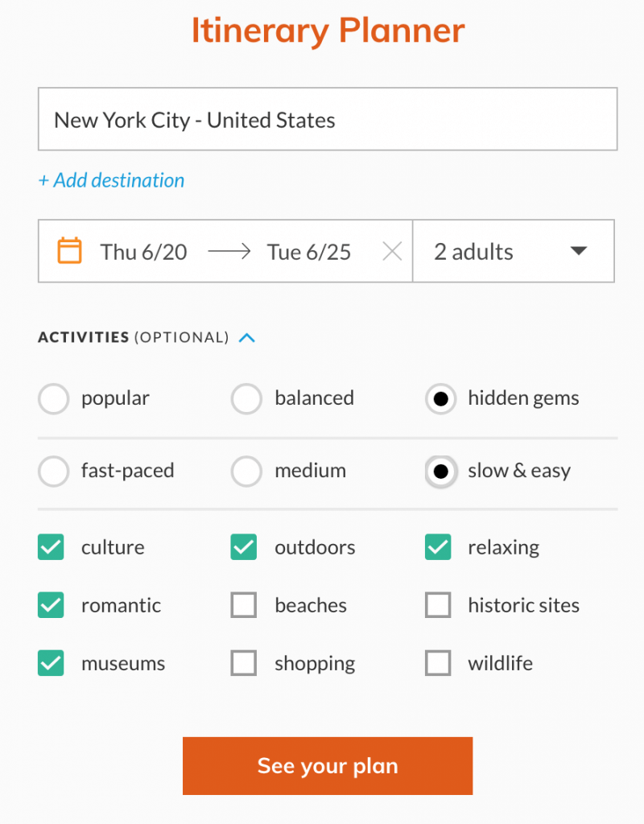Viewport: 644px width, 824px height.
Task: Uncheck the culture checkbox
Action: point(51,548)
